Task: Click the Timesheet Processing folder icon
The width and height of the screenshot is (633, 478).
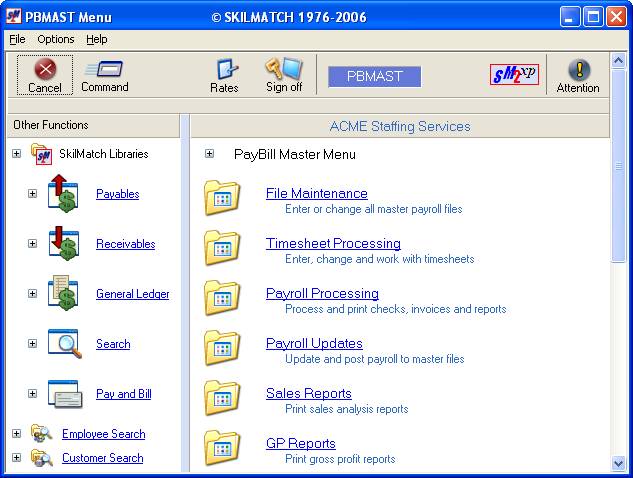Action: (x=222, y=248)
